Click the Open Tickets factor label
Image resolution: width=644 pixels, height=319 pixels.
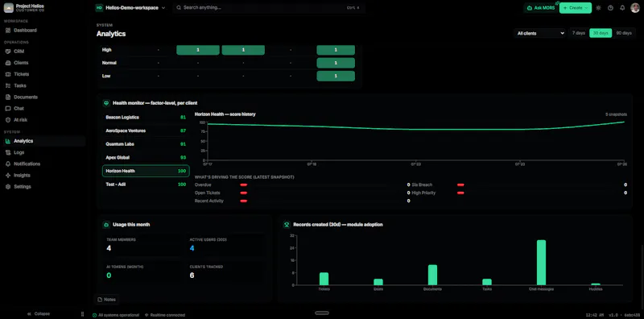pos(208,193)
